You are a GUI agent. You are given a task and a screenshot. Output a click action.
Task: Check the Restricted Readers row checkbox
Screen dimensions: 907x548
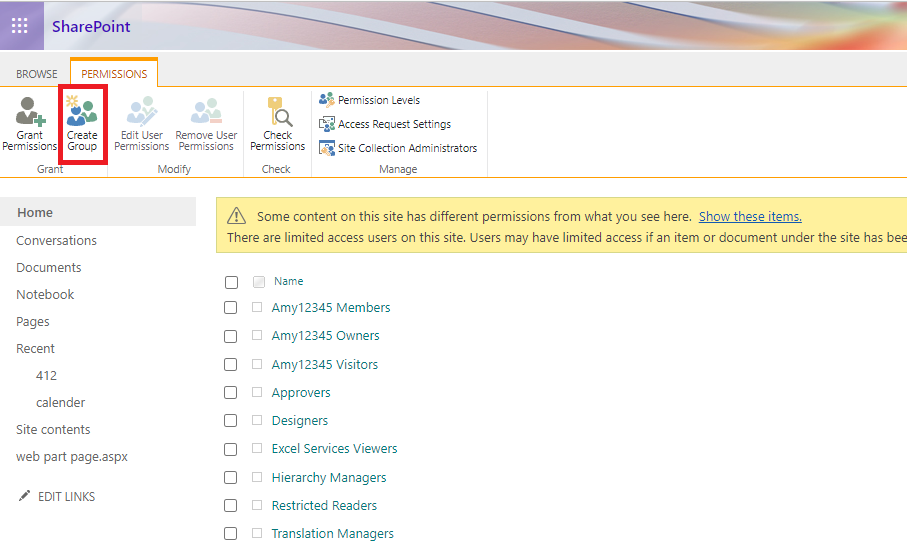230,505
